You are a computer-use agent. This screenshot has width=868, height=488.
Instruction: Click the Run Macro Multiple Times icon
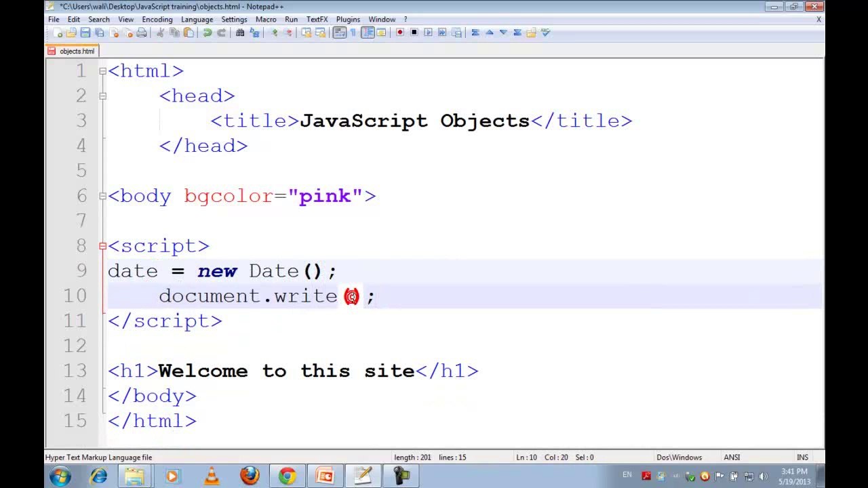pyautogui.click(x=442, y=33)
